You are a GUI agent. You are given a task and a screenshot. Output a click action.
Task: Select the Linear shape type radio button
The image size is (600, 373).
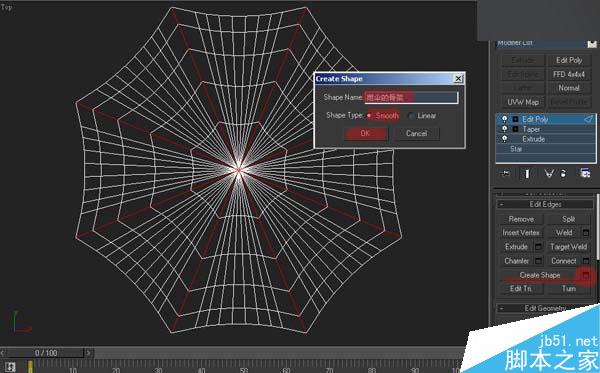pos(411,116)
